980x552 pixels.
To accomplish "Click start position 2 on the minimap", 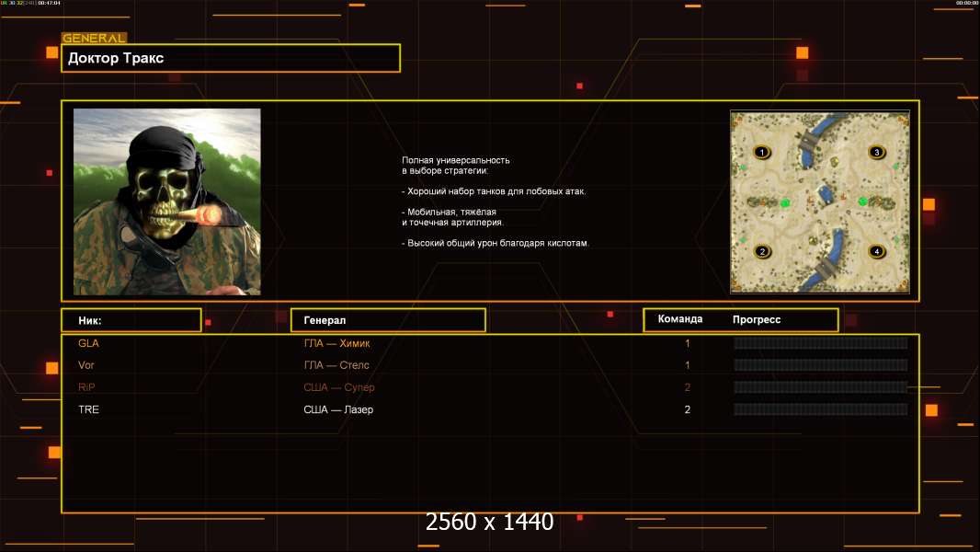I will (x=761, y=251).
